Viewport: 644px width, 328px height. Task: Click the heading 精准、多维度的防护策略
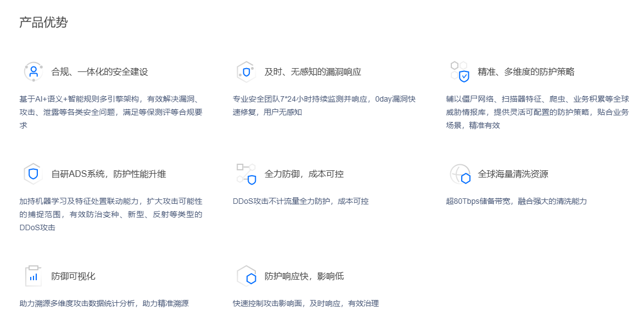click(526, 72)
